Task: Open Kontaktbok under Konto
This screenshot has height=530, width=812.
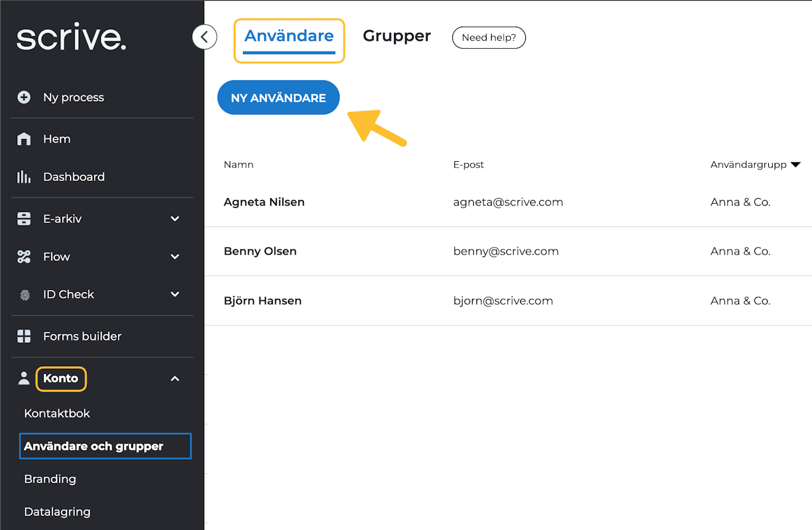Action: pos(57,413)
